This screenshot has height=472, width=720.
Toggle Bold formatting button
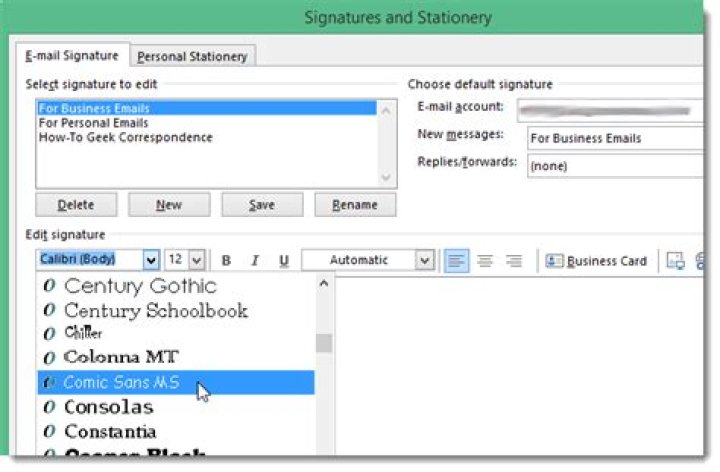(x=226, y=261)
